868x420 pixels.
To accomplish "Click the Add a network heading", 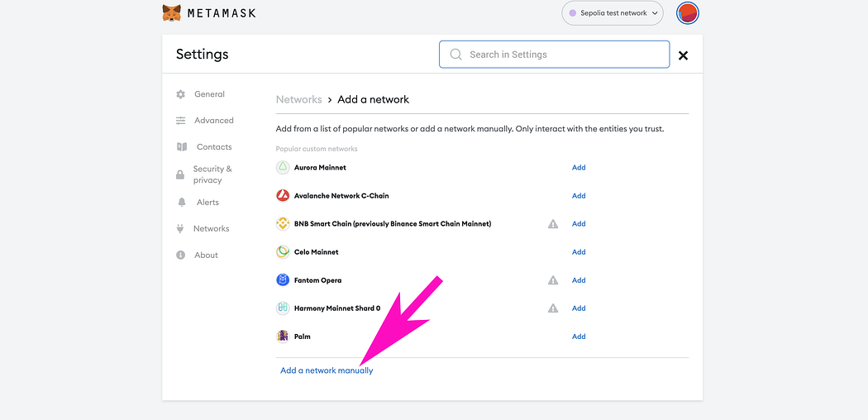I will 373,99.
